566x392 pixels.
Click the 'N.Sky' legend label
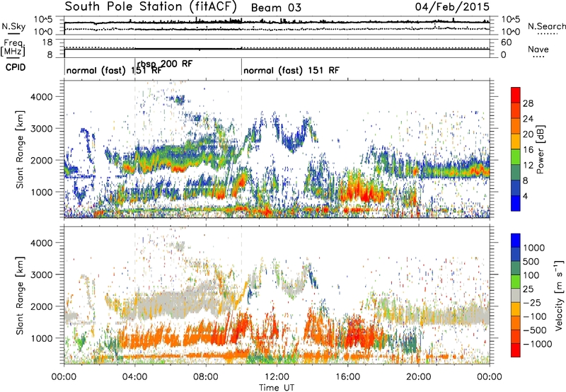13,26
